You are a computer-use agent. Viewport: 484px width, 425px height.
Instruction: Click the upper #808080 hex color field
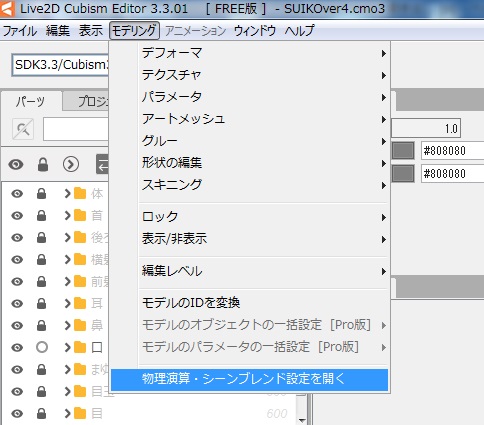pyautogui.click(x=452, y=151)
